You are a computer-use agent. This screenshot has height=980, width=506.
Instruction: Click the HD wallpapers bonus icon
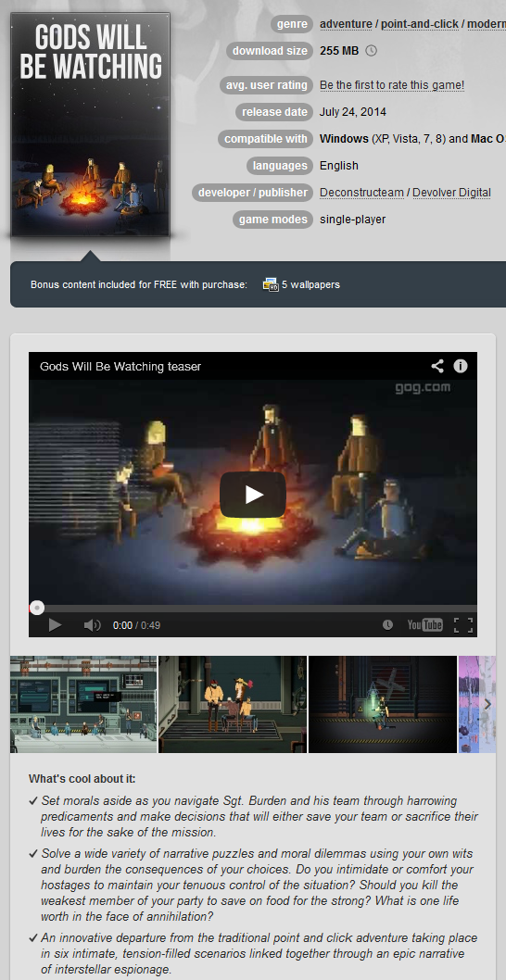pyautogui.click(x=271, y=284)
